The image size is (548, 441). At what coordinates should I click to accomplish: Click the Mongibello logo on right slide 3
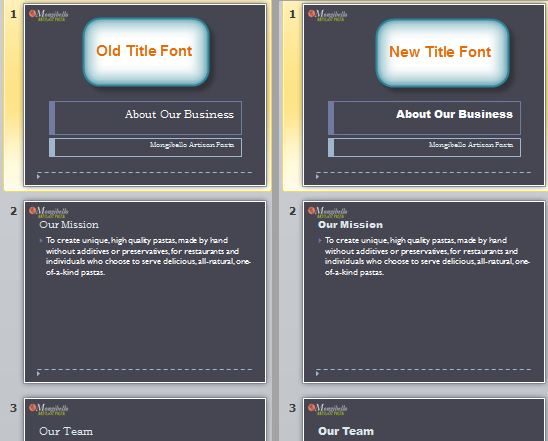(327, 409)
